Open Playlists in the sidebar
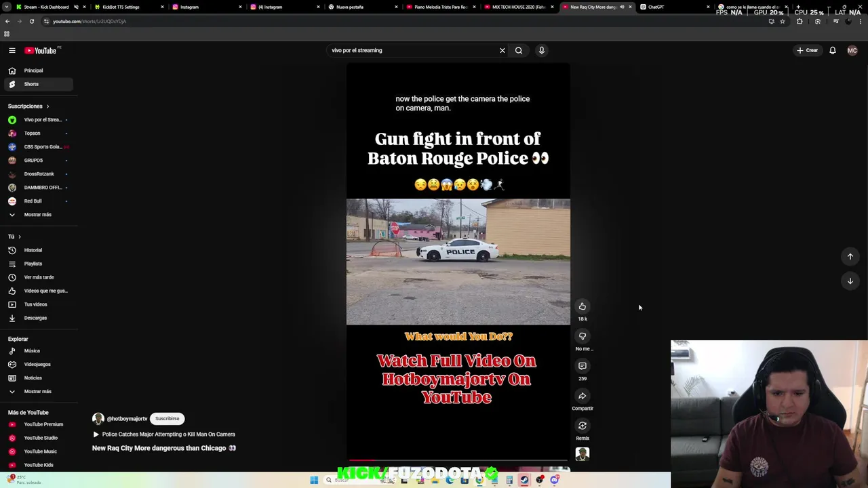 click(39, 264)
